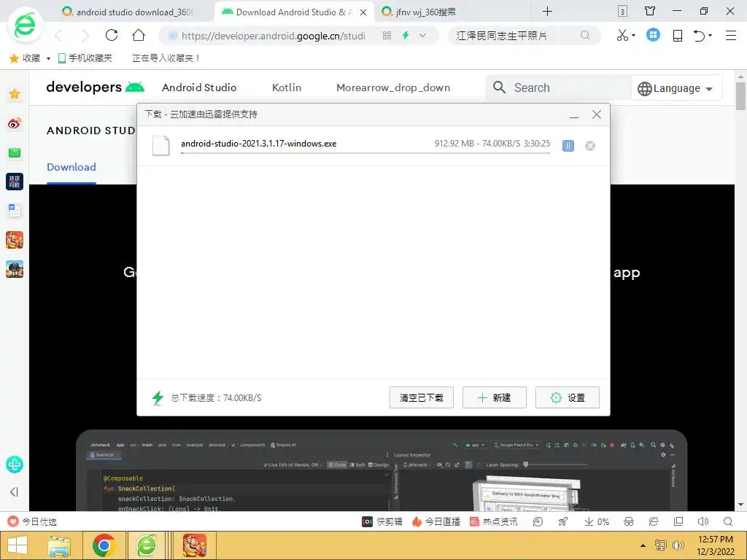Open the download status 0% icon
Image resolution: width=747 pixels, height=560 pixels.
(597, 522)
